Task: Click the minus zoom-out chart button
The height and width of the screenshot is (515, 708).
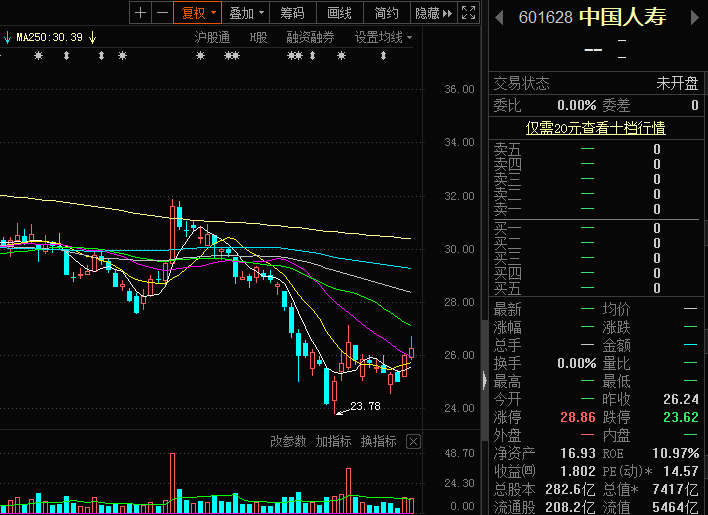Action: tap(162, 13)
